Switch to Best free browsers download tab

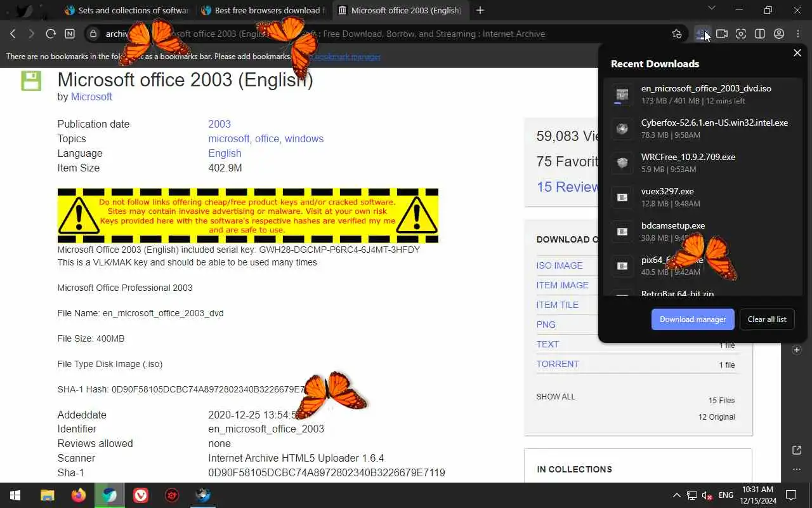pos(263,10)
